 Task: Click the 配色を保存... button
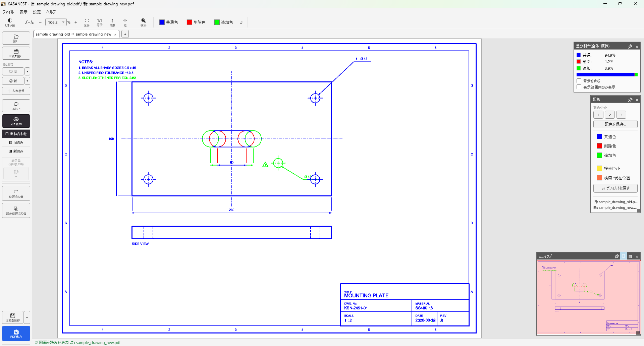[x=615, y=124]
